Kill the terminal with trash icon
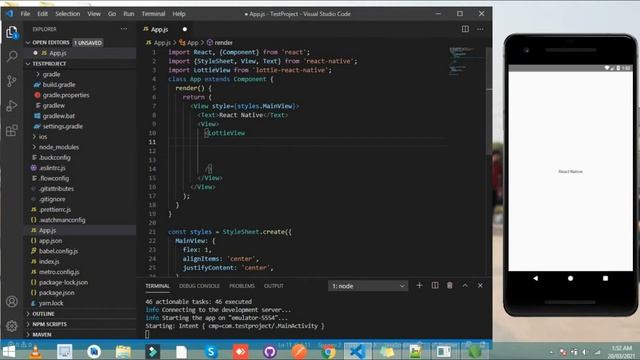 [x=450, y=285]
